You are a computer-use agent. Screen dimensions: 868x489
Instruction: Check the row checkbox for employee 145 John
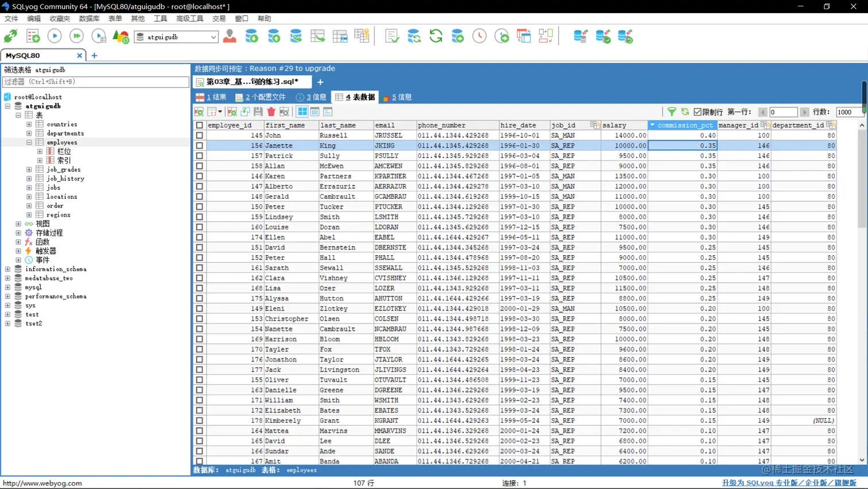coord(200,136)
